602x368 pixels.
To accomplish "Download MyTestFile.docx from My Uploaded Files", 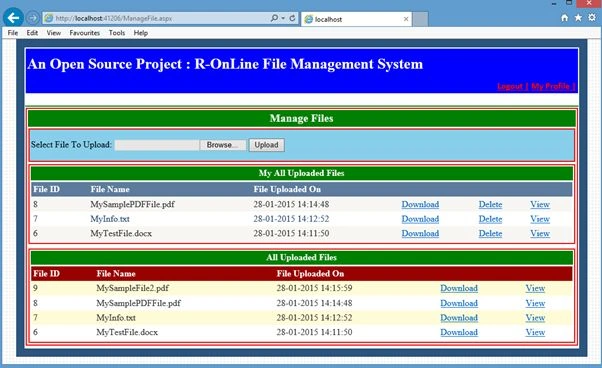I will tap(420, 233).
